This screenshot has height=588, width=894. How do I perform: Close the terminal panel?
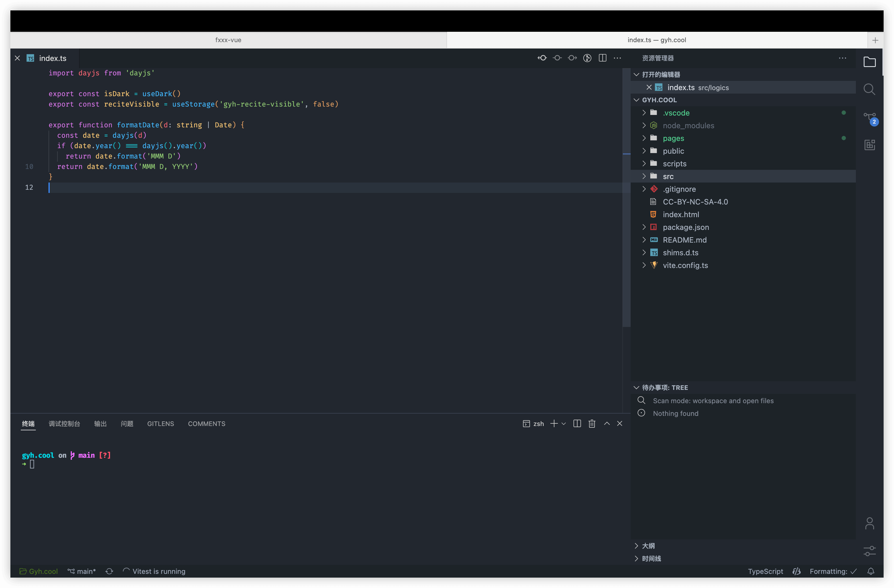tap(619, 423)
